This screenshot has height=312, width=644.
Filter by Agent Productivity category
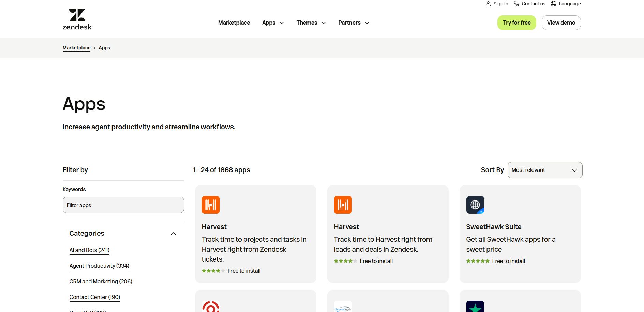tap(99, 266)
